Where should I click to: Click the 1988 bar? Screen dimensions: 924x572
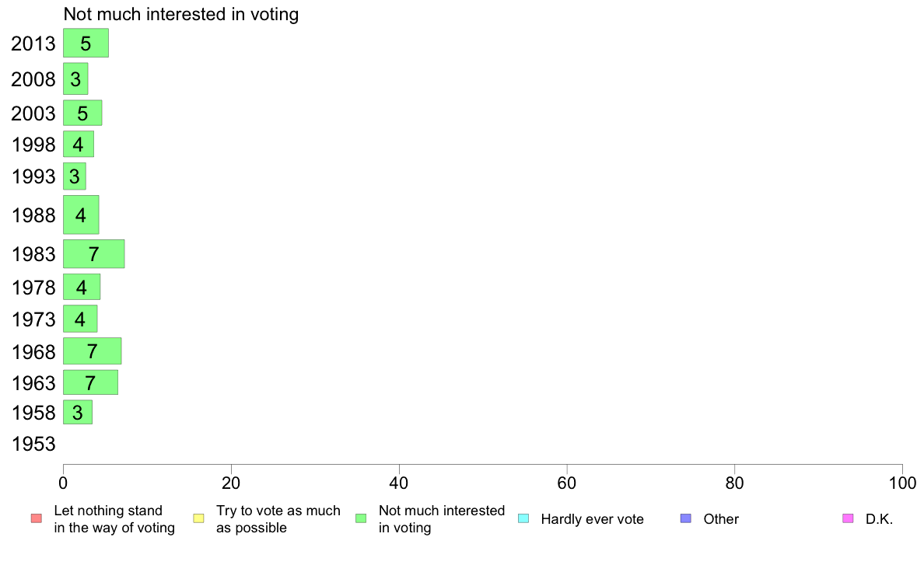click(82, 215)
